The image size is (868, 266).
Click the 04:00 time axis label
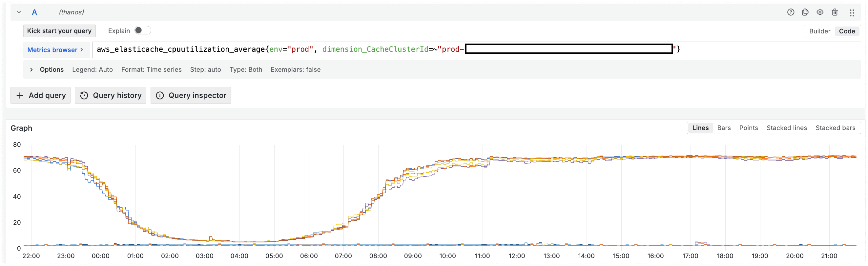click(x=239, y=256)
